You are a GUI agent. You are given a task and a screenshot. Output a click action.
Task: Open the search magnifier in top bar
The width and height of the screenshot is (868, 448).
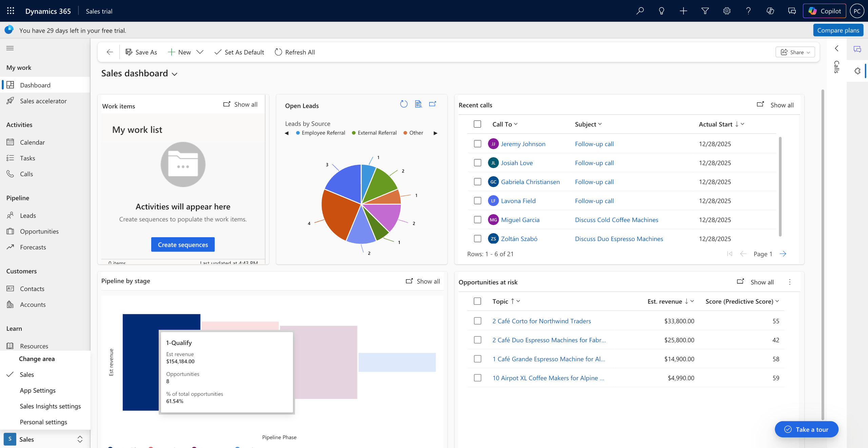point(640,11)
